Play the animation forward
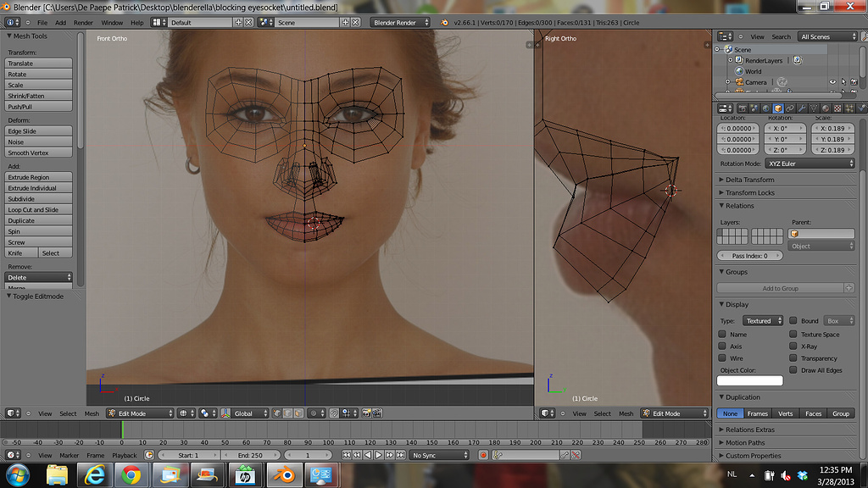 click(379, 455)
